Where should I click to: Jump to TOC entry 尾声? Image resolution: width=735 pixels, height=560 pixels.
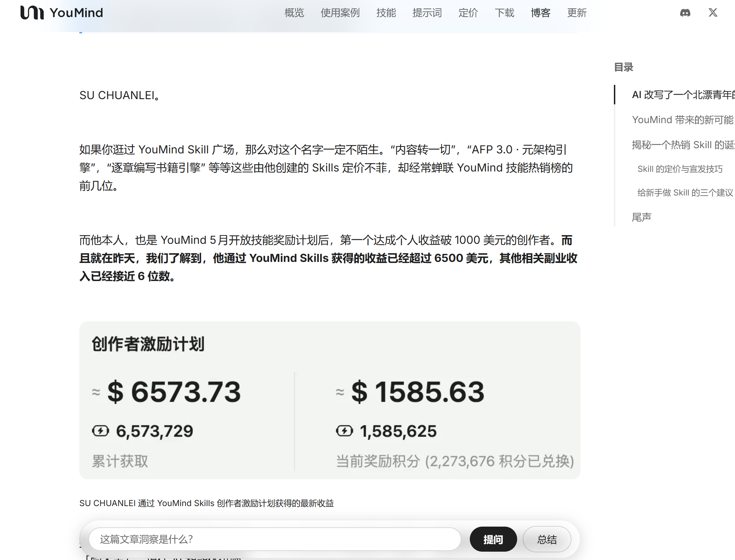coord(641,217)
